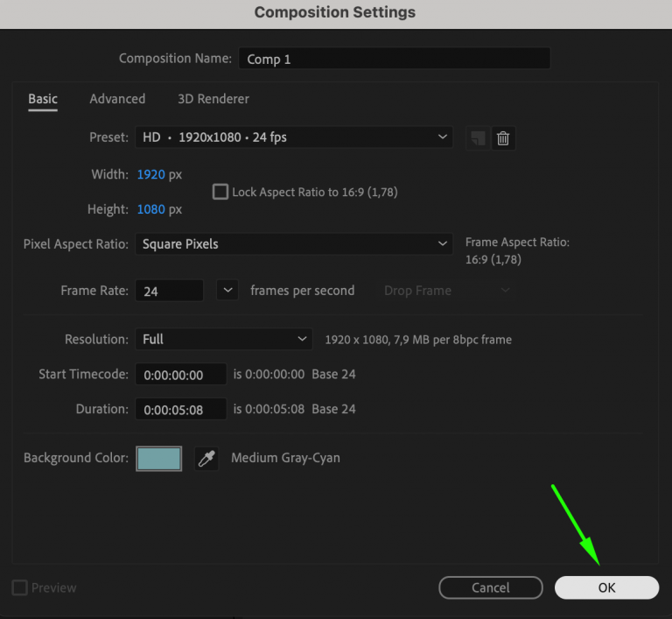
Task: Open the frame rate presets arrow
Action: click(227, 291)
